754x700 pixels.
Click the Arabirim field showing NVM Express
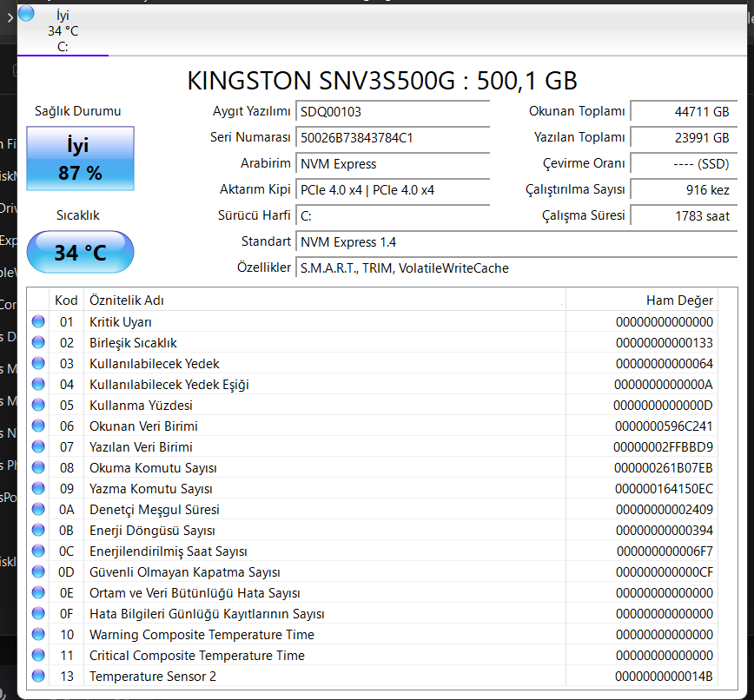click(393, 163)
